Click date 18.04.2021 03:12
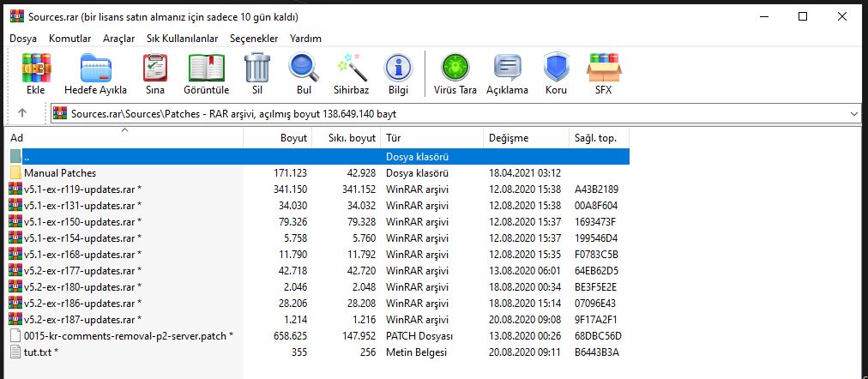This screenshot has height=379, width=868. coord(525,172)
